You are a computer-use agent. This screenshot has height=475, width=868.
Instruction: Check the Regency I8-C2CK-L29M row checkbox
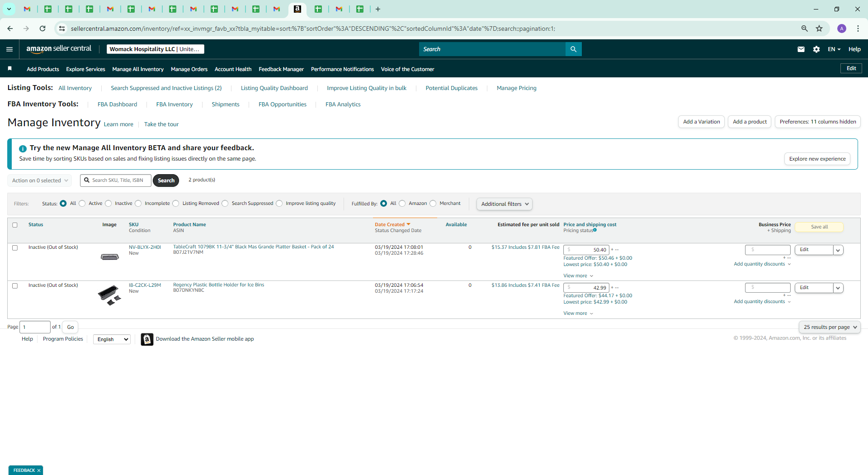click(15, 286)
